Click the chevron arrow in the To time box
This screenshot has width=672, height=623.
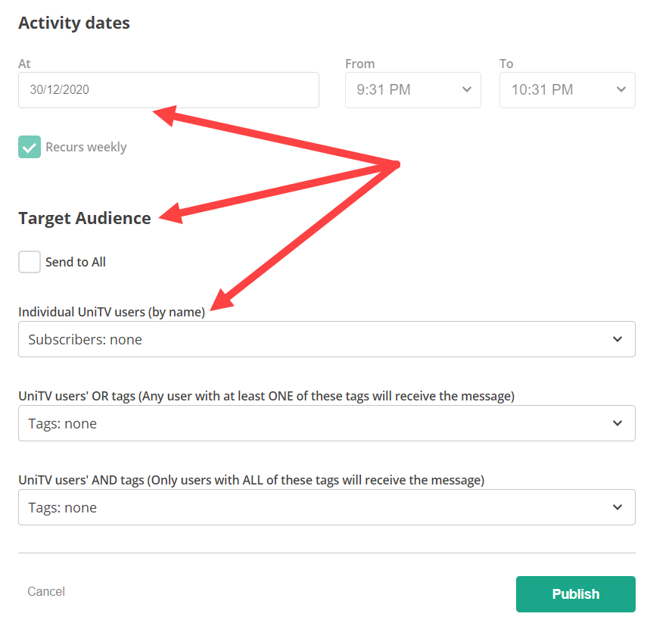pyautogui.click(x=621, y=90)
